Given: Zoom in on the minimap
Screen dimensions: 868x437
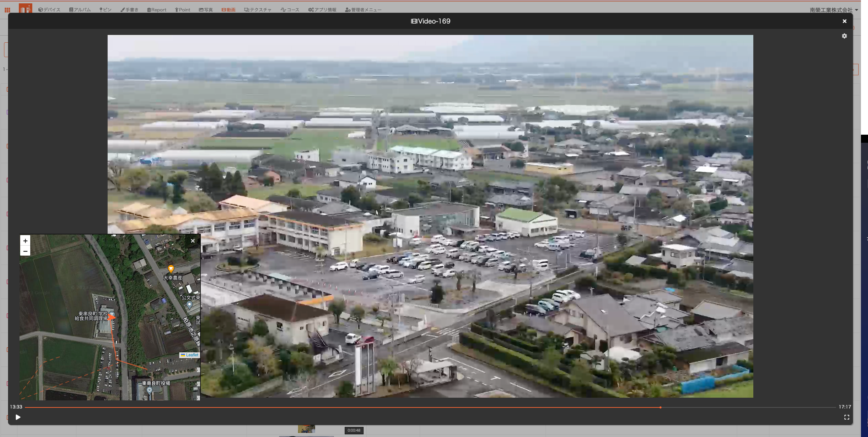Looking at the screenshot, I should [x=25, y=241].
